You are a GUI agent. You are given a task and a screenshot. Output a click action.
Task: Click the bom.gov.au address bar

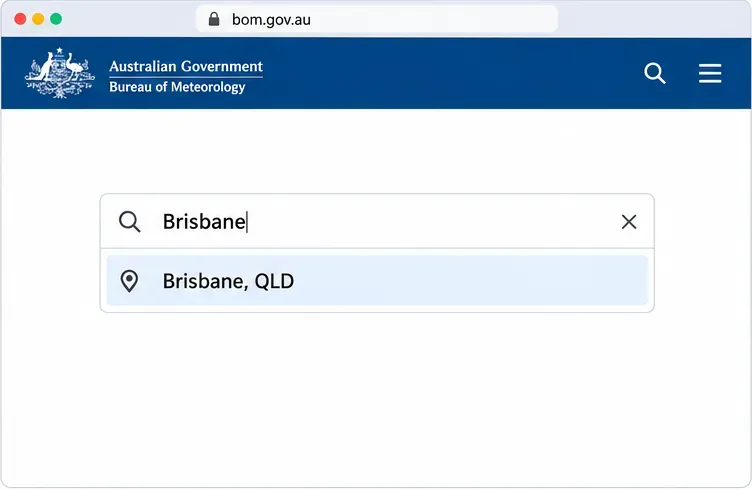(377, 19)
